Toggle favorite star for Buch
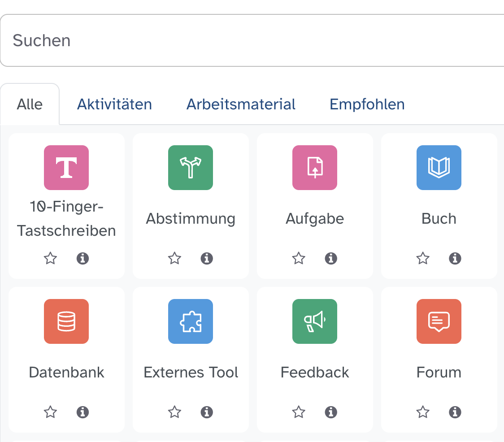The image size is (504, 442). click(423, 258)
